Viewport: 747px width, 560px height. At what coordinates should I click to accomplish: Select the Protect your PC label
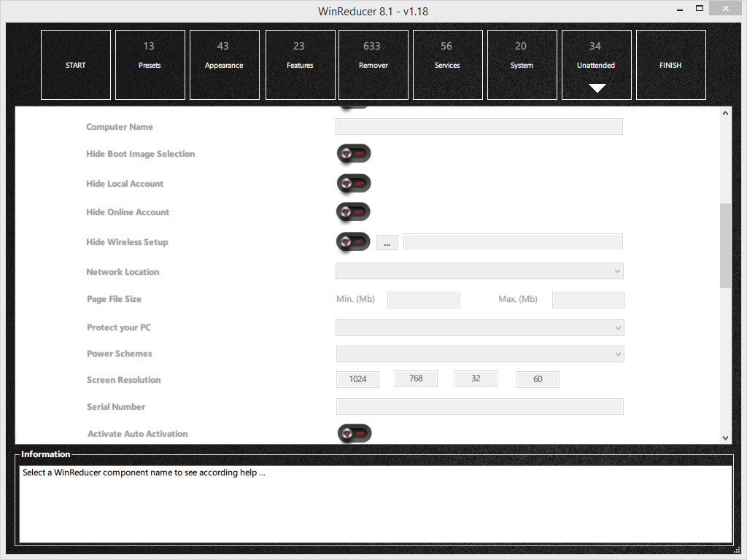pos(119,327)
